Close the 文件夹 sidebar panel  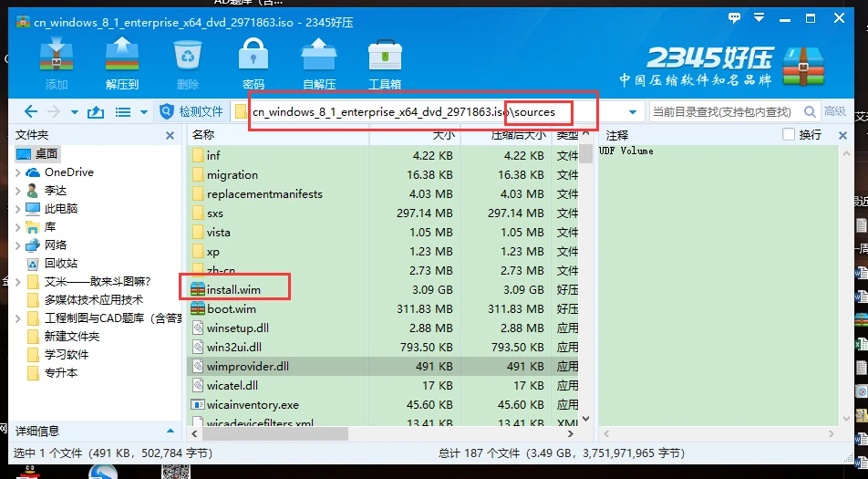point(170,135)
